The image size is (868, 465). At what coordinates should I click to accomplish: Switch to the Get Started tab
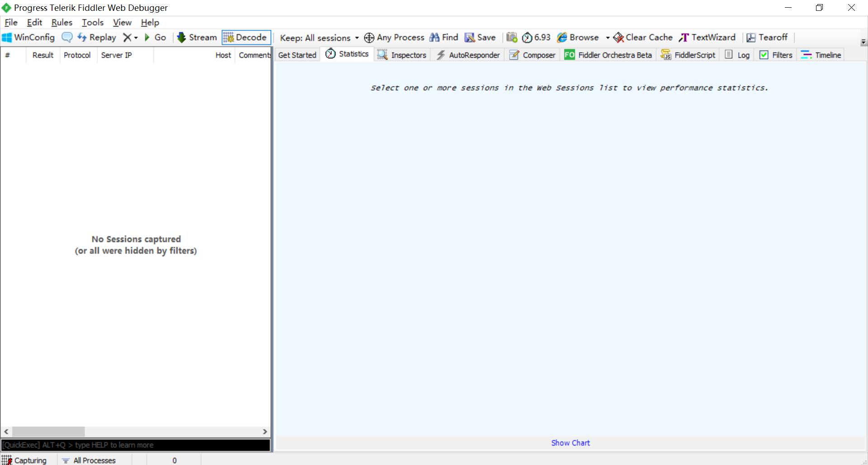pos(297,55)
